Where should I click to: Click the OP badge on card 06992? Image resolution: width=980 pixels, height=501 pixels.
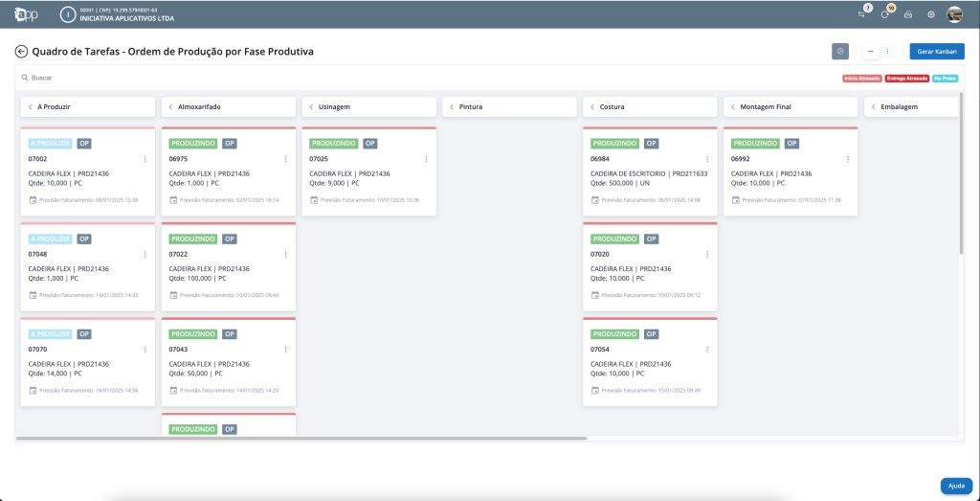click(791, 144)
